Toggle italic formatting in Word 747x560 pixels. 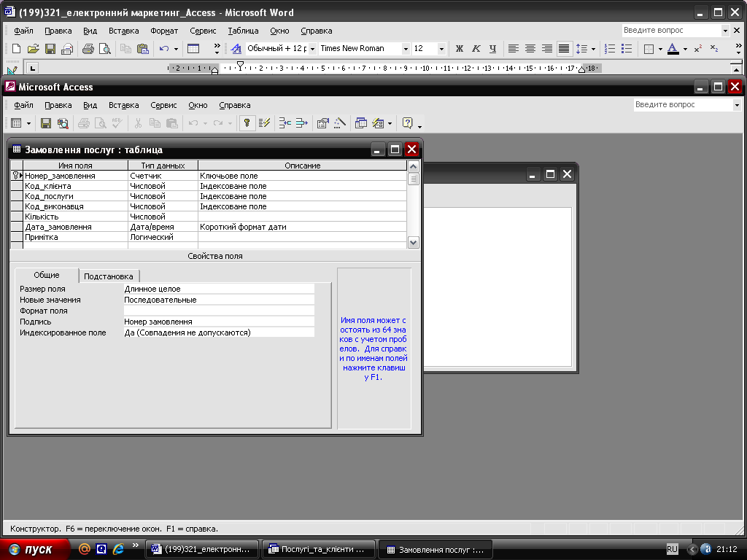point(476,49)
